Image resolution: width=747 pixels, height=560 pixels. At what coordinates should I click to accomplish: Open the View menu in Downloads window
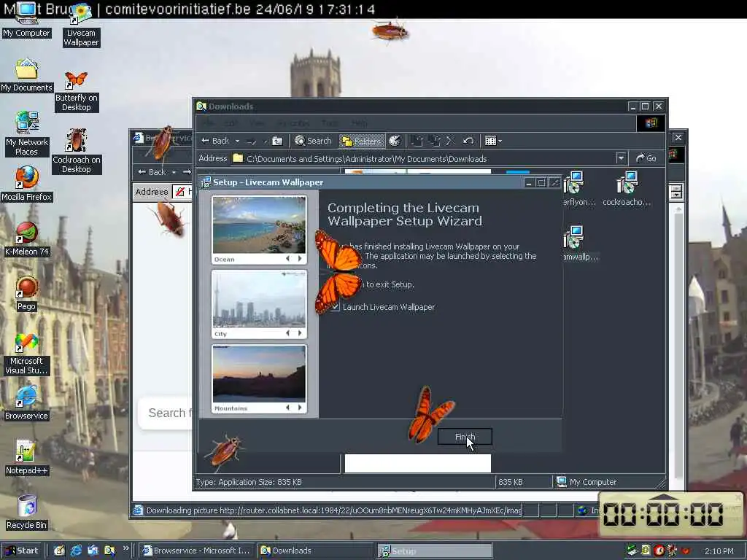click(x=258, y=123)
